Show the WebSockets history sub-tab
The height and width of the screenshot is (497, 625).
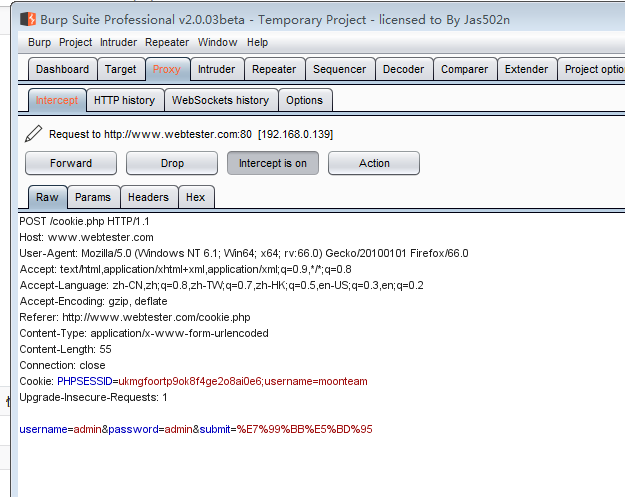pos(220,100)
